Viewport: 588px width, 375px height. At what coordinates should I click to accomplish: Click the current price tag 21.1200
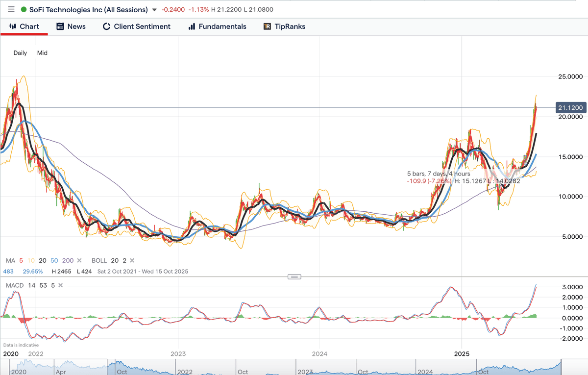coord(570,107)
